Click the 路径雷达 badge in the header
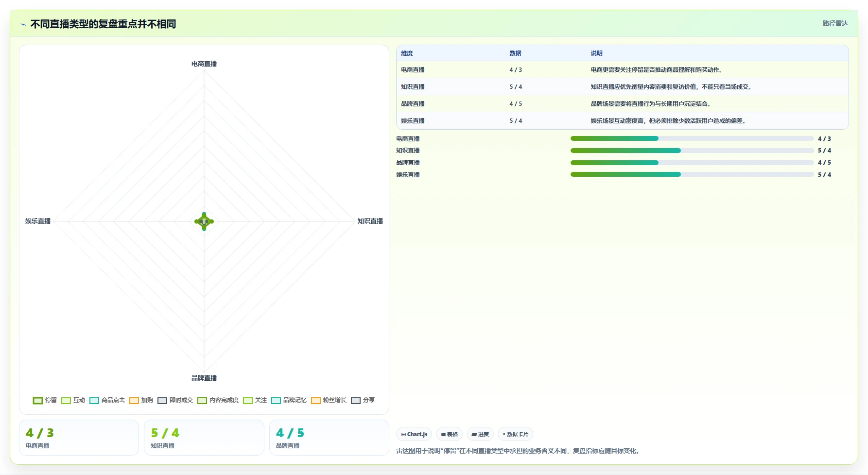The height and width of the screenshot is (475, 868). (835, 23)
